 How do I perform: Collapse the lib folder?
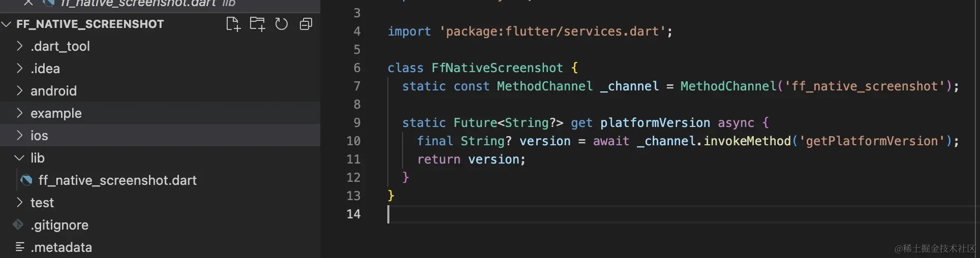[20, 158]
